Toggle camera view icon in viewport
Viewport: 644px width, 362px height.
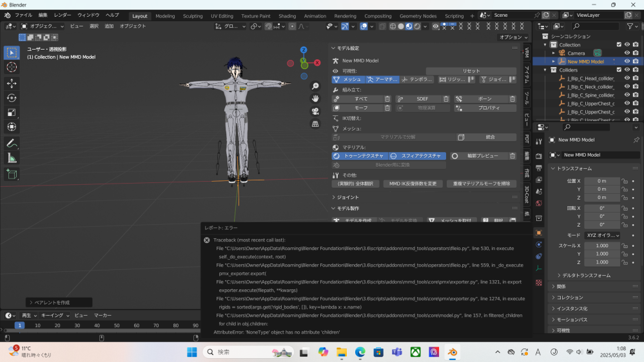[315, 111]
